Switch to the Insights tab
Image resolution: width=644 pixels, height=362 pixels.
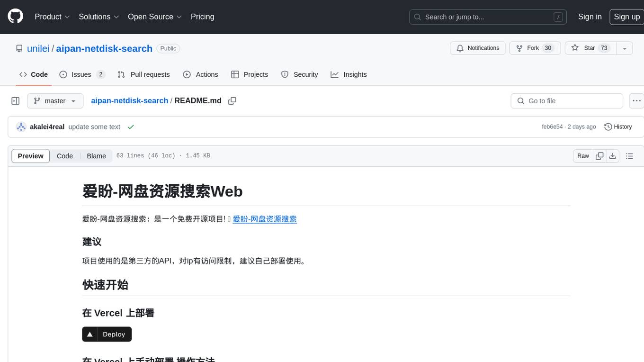point(349,74)
